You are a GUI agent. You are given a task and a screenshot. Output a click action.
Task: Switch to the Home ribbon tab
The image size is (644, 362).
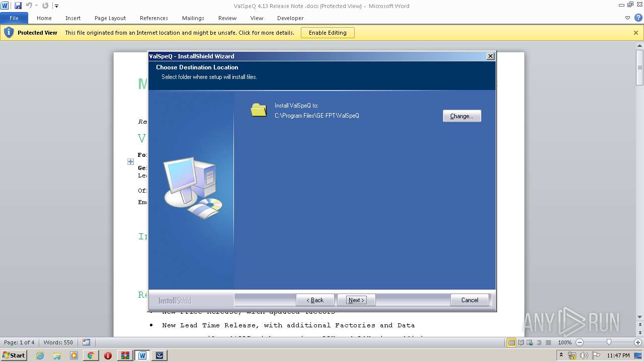click(44, 18)
